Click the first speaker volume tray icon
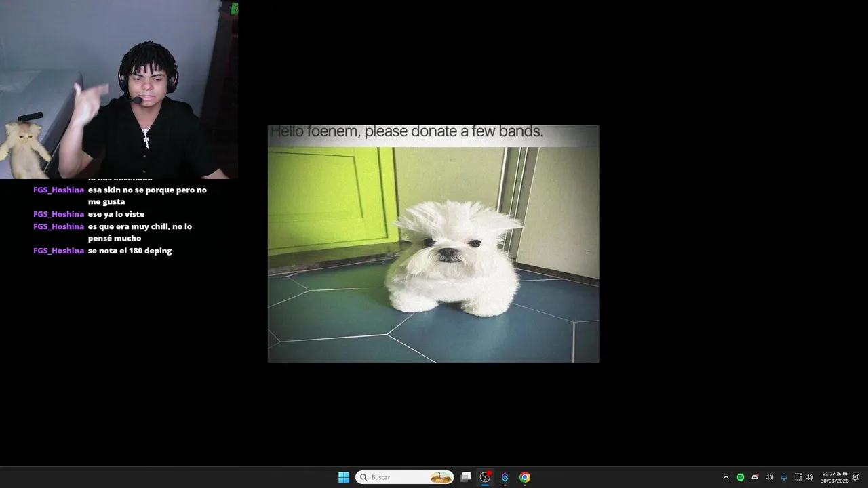This screenshot has height=488, width=868. 769,477
